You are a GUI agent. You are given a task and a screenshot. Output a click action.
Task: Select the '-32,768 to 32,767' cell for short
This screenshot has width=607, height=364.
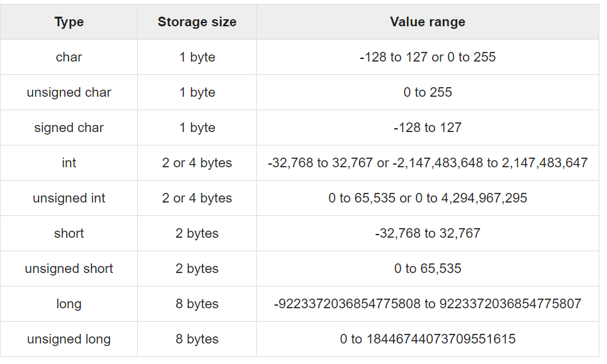pos(428,233)
